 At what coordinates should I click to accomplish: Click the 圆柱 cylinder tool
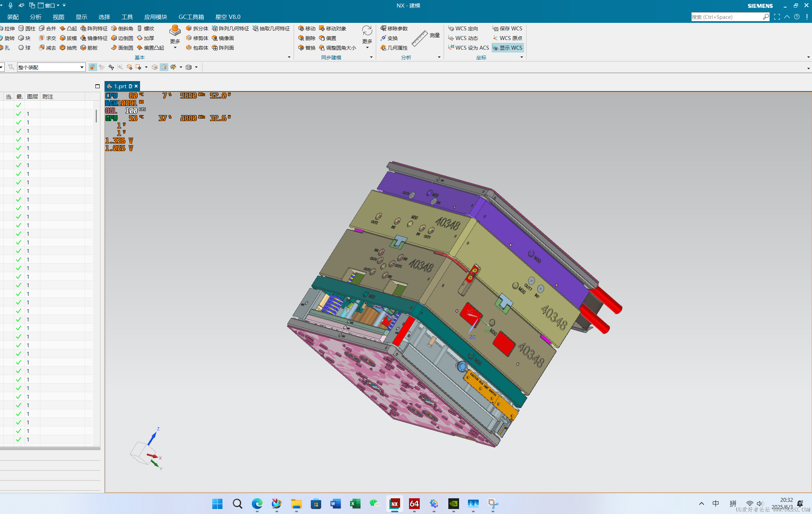click(x=27, y=29)
